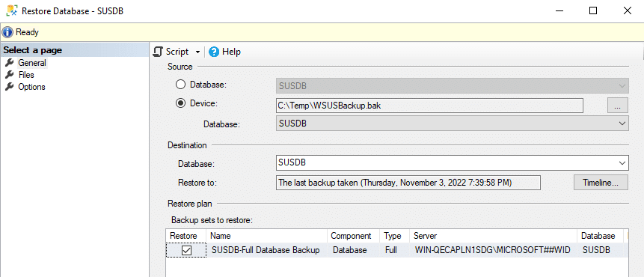Click the wrench icon beside Options
The image size is (644, 277).
[x=10, y=86]
